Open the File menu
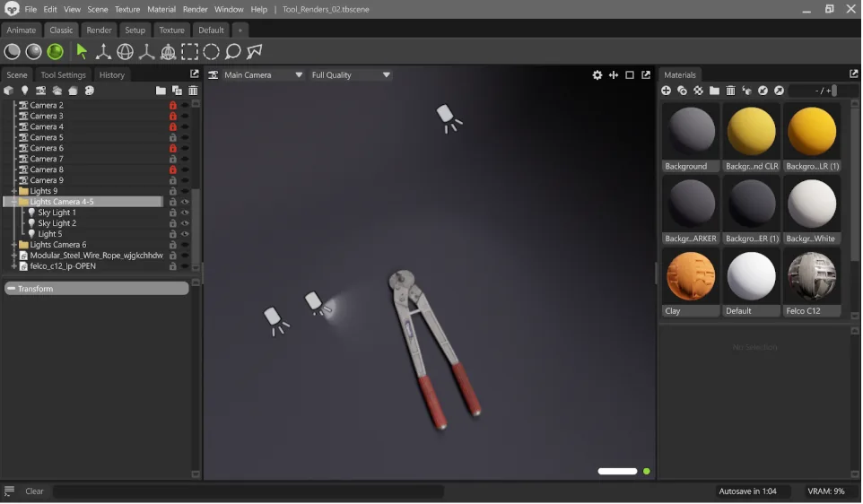 pos(31,9)
